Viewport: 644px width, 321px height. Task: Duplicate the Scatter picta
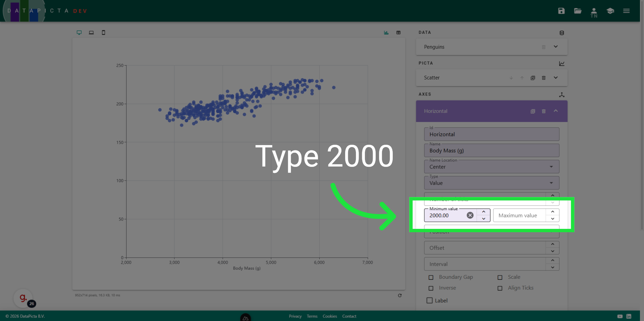click(533, 78)
